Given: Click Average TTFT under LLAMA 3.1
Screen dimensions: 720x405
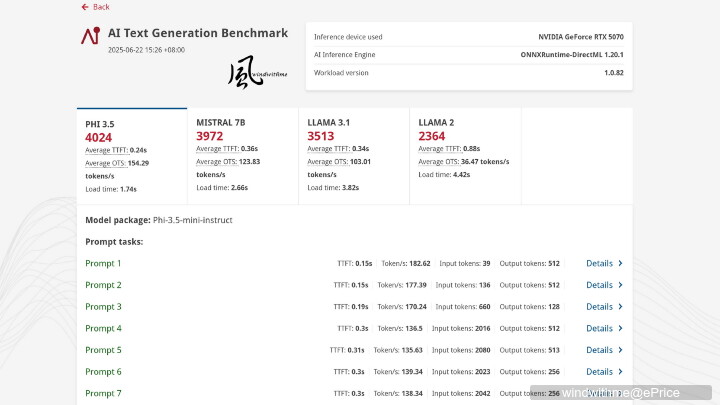Looking at the screenshot, I should pyautogui.click(x=328, y=149).
